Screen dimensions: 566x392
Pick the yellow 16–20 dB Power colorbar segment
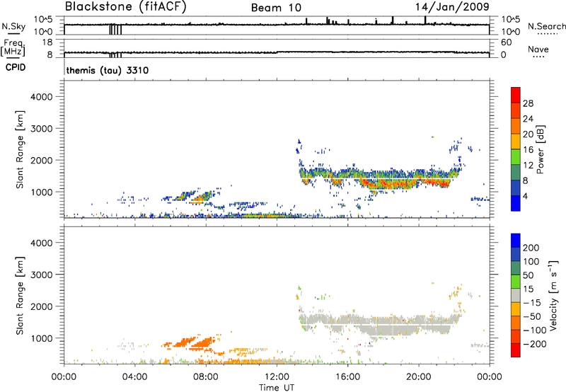pyautogui.click(x=516, y=141)
